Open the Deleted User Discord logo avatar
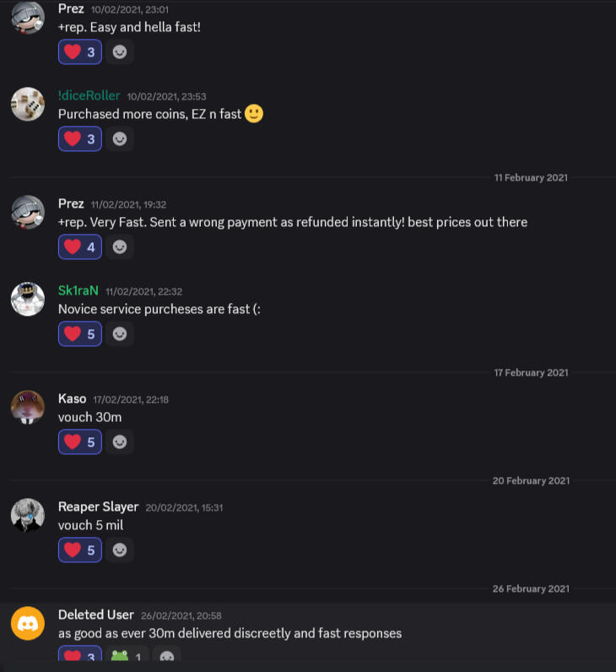 tap(27, 624)
